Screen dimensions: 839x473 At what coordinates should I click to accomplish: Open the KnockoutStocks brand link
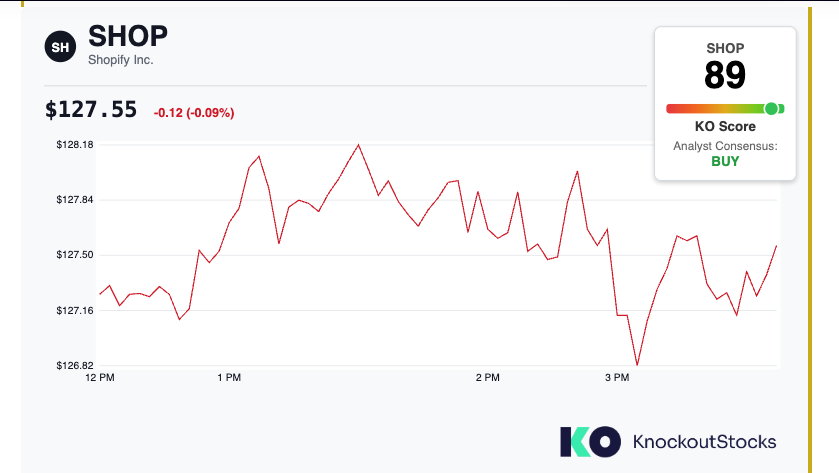coord(704,442)
